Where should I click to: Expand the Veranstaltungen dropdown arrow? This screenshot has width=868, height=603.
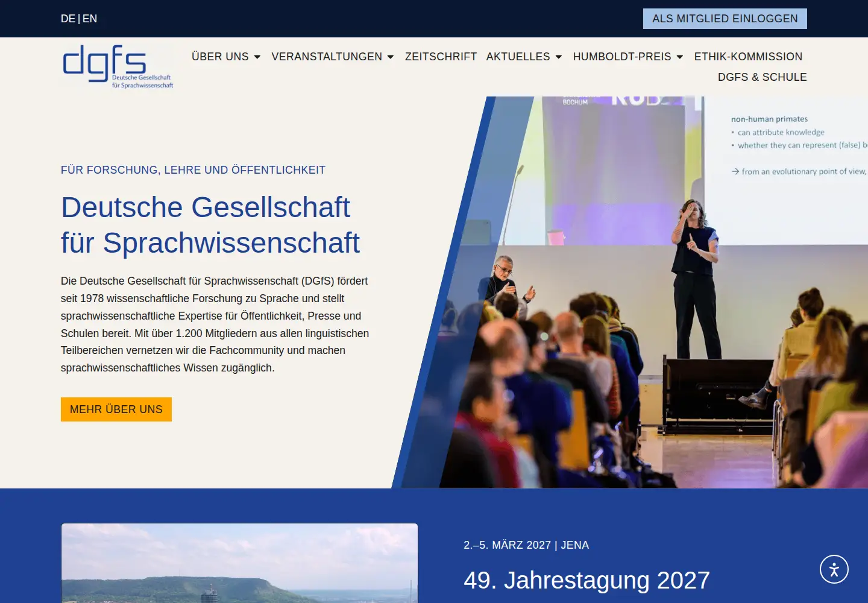(x=391, y=57)
